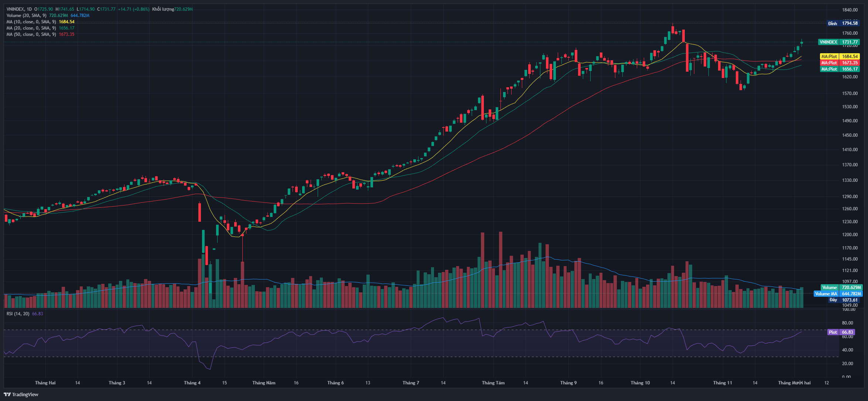The width and height of the screenshot is (868, 401).
Task: Click the Đáy 1073.61 low price label
Action: (x=843, y=300)
